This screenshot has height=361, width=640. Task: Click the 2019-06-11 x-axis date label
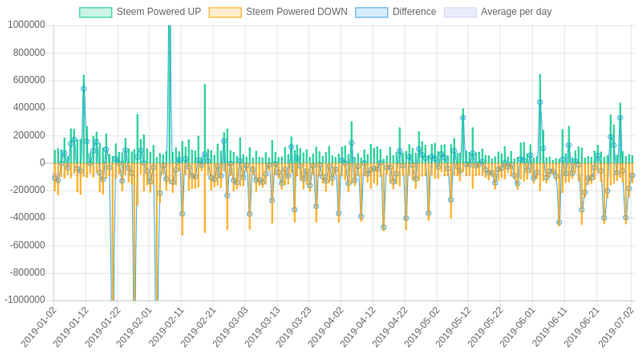pyautogui.click(x=550, y=328)
